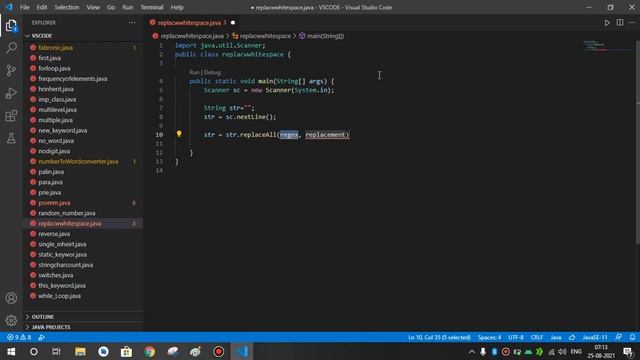Open Task View from taskbar
The width and height of the screenshot is (640, 360).
(x=56, y=351)
